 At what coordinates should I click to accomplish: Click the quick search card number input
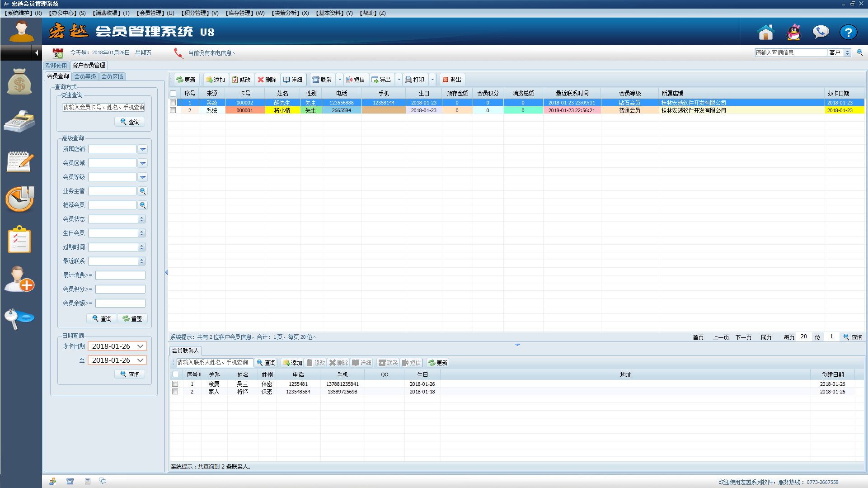103,107
